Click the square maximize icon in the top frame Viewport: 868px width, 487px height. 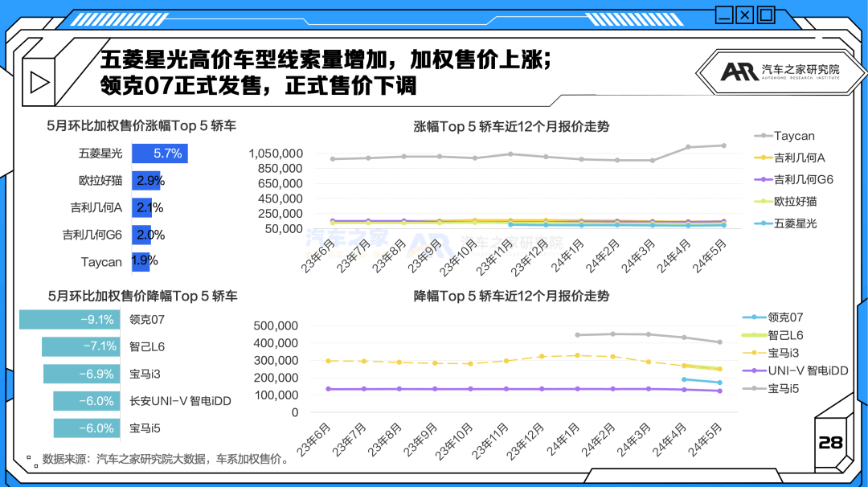coord(766,14)
